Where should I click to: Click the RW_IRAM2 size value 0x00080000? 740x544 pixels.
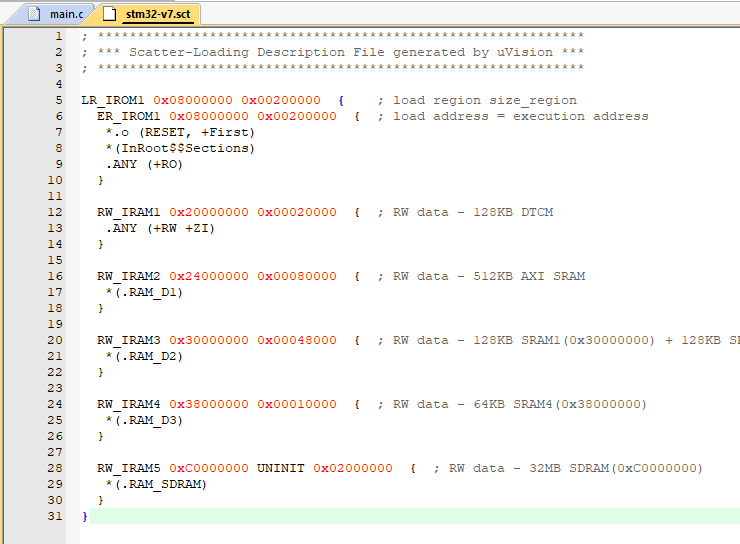point(297,276)
